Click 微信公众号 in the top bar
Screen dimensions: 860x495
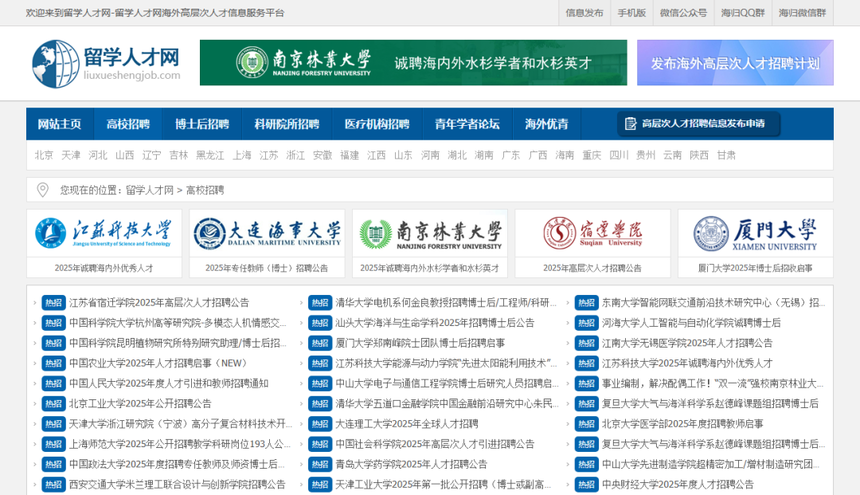[x=683, y=13]
